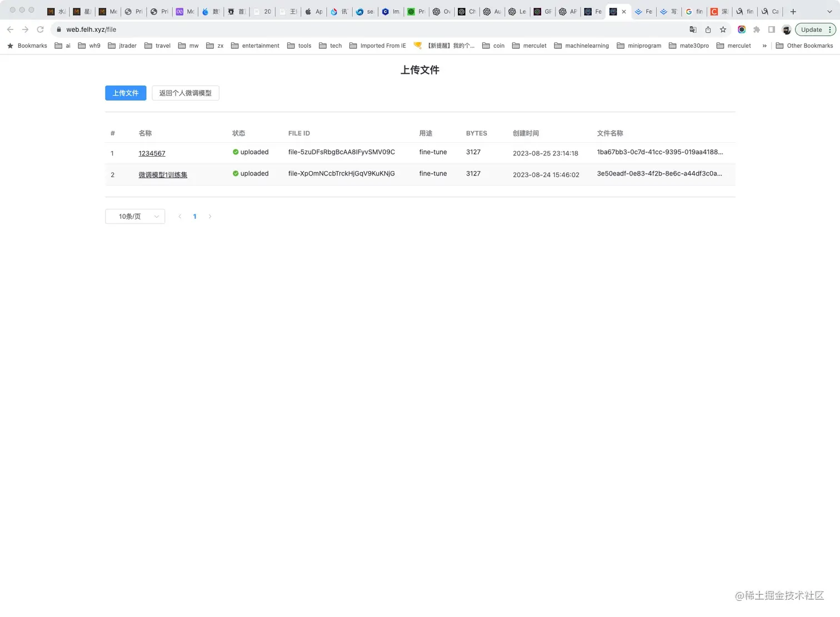
Task: Open the file named 1234567
Action: tap(152, 153)
